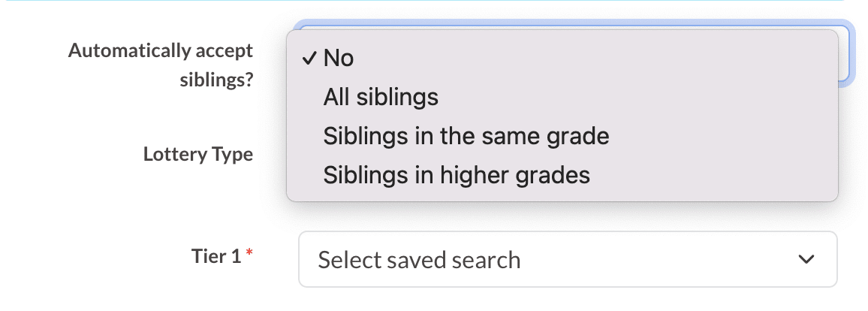Enable automatic acceptance for all siblings
The width and height of the screenshot is (868, 311).
click(381, 97)
